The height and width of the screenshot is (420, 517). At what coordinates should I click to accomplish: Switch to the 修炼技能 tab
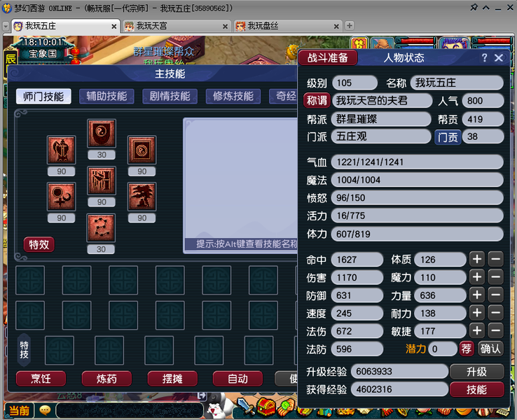(233, 97)
